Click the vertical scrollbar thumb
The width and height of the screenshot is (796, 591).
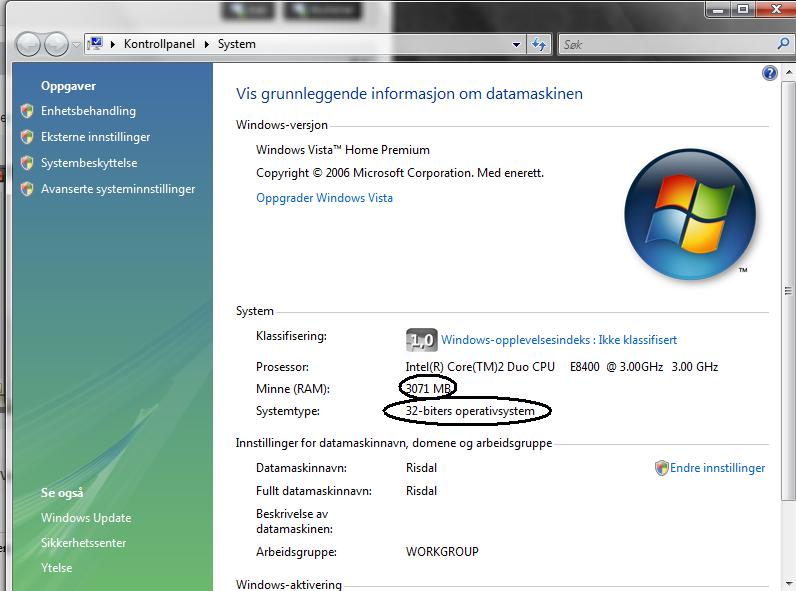point(788,290)
